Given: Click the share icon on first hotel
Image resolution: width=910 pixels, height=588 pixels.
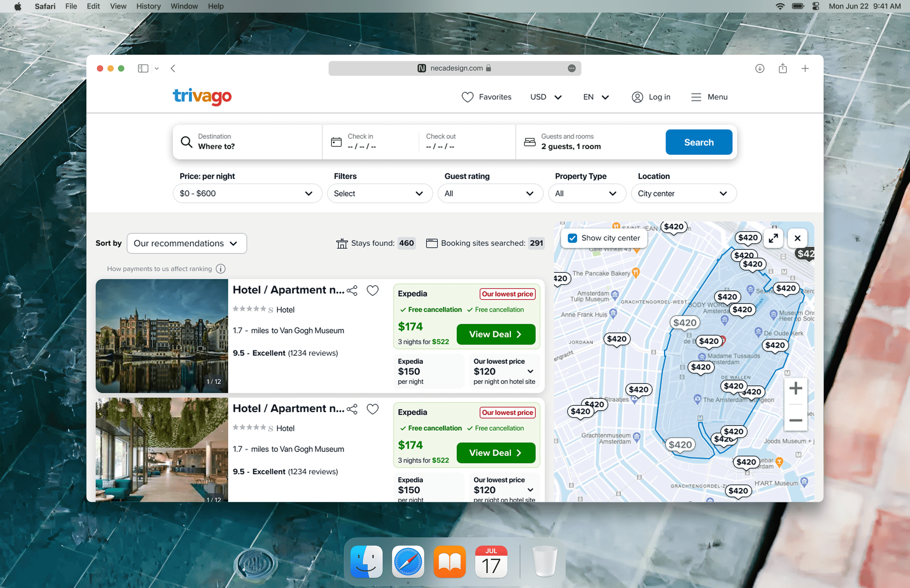Looking at the screenshot, I should tap(352, 291).
